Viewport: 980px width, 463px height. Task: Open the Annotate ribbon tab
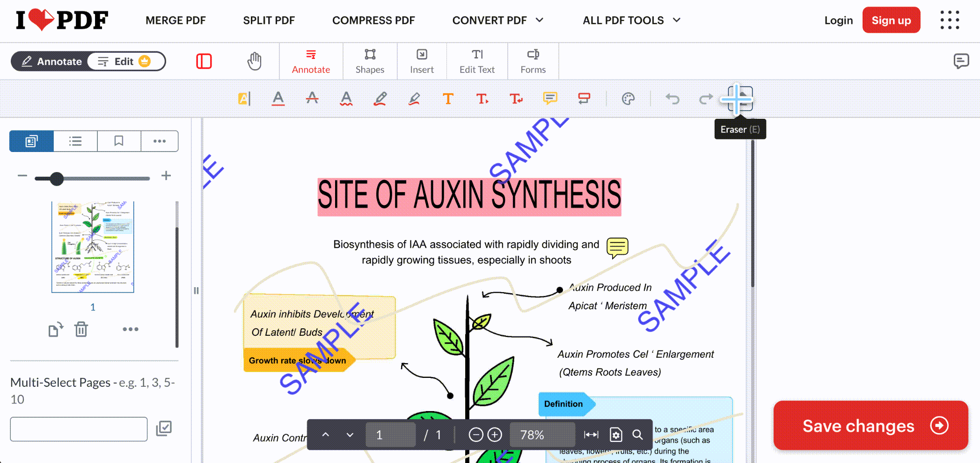[x=311, y=62]
